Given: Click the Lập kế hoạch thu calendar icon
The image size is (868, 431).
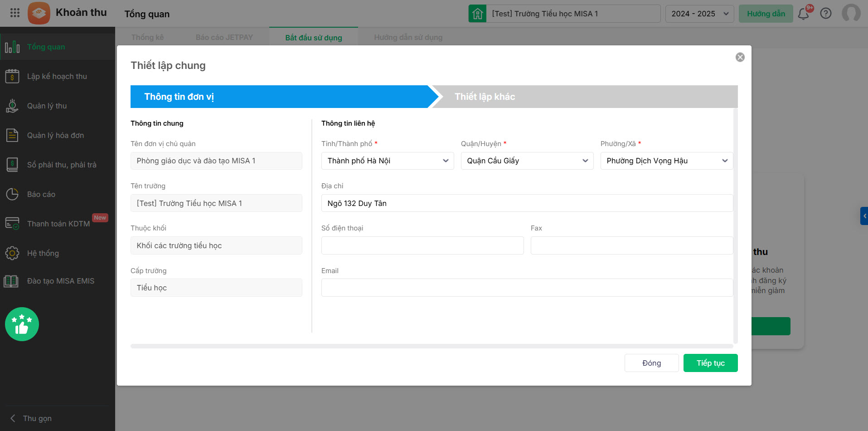Looking at the screenshot, I should pos(12,76).
